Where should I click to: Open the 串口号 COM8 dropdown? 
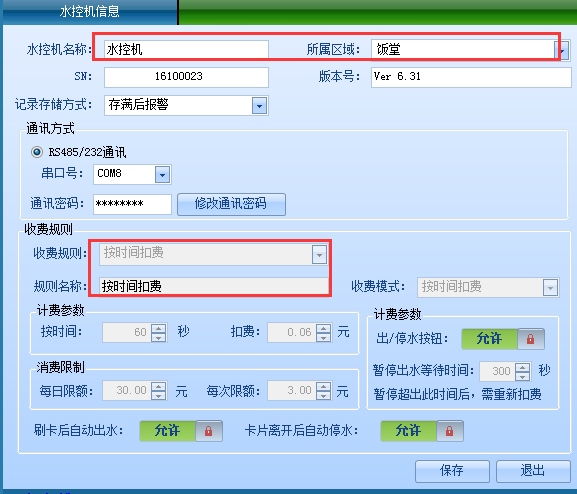tap(162, 174)
